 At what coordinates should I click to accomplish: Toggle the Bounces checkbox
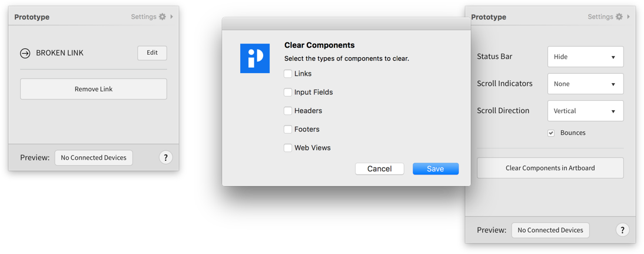point(551,133)
